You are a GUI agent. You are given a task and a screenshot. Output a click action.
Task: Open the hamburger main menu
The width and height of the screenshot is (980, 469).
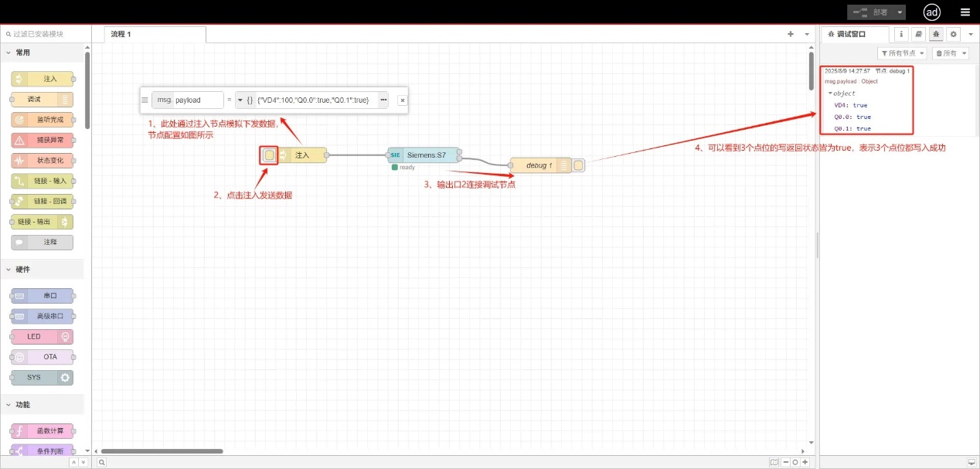[965, 12]
